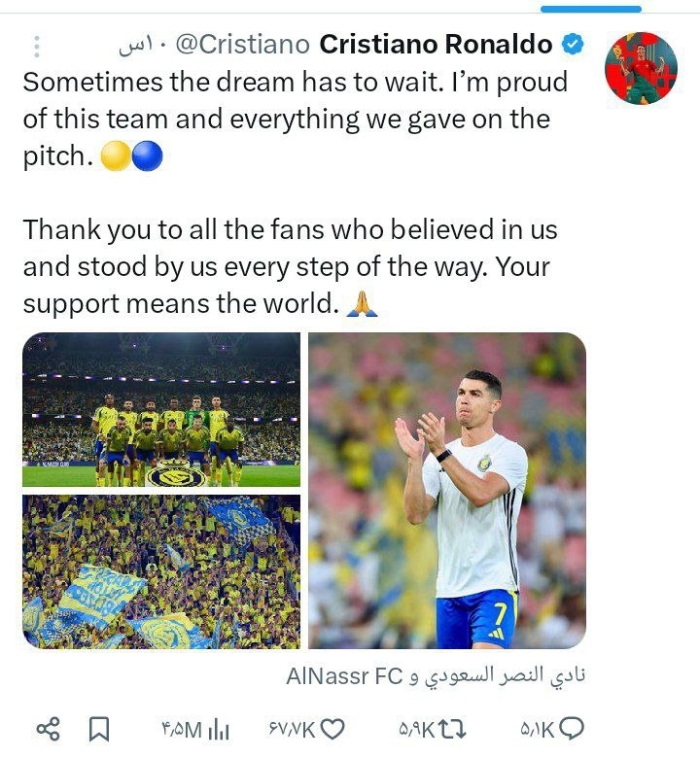
Task: Open the three-dot more options menu
Action: pos(37,46)
